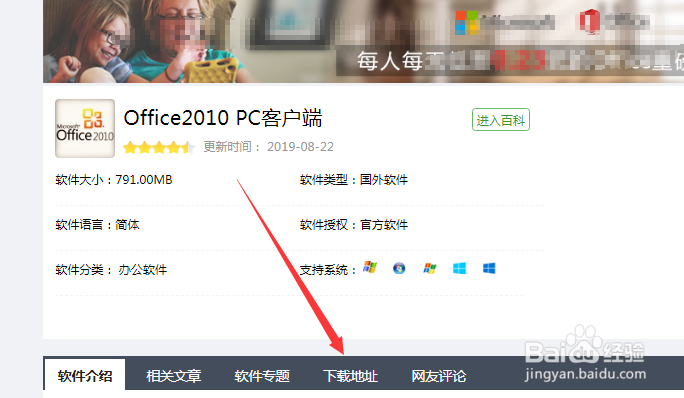Open the 进入百科 button
This screenshot has width=684, height=398.
tap(501, 120)
